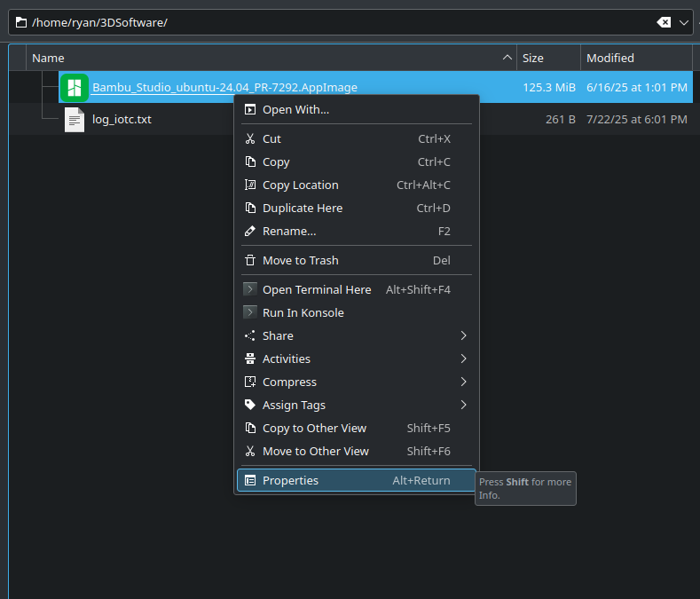700x599 pixels.
Task: Select Run In Konsole entry
Action: click(357, 312)
